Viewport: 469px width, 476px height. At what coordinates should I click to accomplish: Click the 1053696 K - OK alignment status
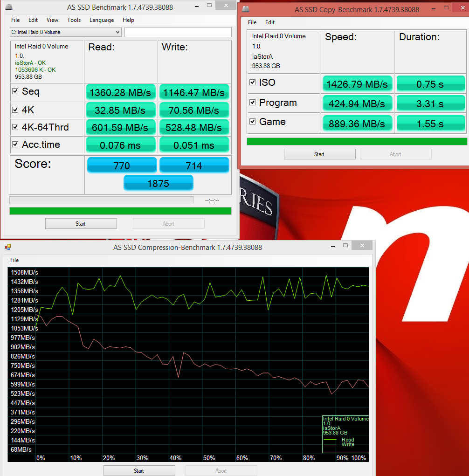[35, 69]
